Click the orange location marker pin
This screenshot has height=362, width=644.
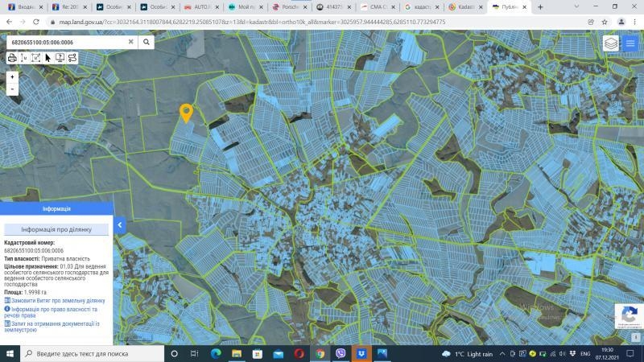point(186,113)
